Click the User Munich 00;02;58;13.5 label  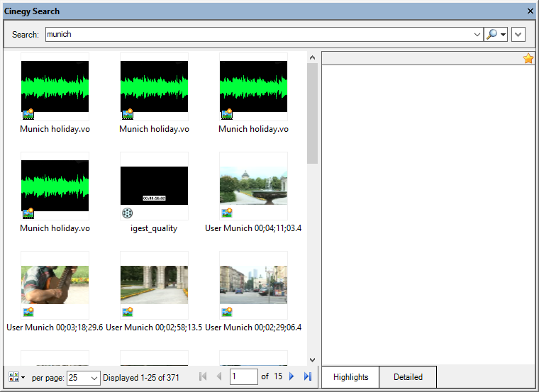(154, 327)
